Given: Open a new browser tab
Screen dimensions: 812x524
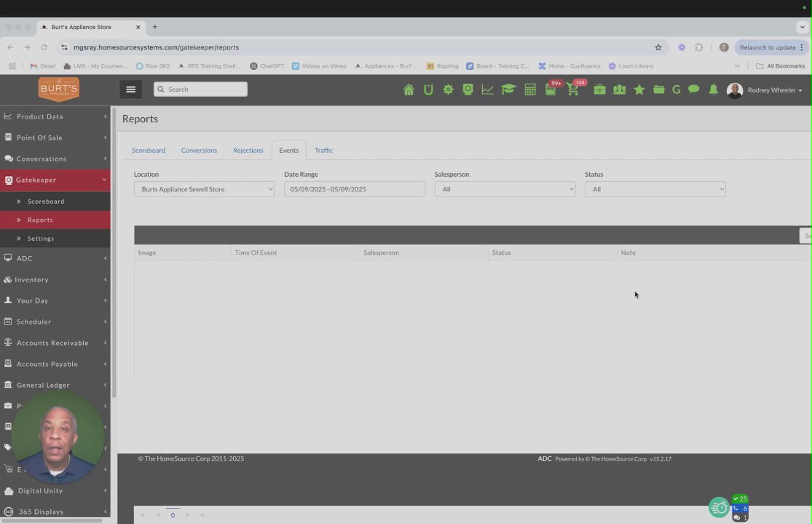Looking at the screenshot, I should point(155,27).
